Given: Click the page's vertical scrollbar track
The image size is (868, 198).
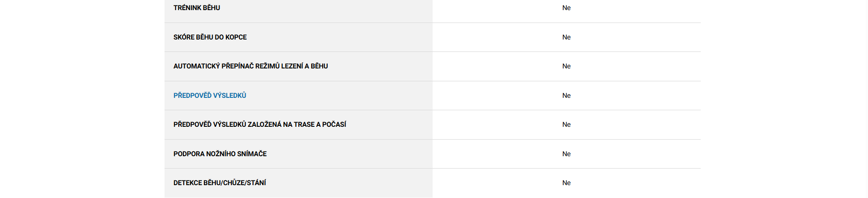Looking at the screenshot, I should click(x=865, y=99).
